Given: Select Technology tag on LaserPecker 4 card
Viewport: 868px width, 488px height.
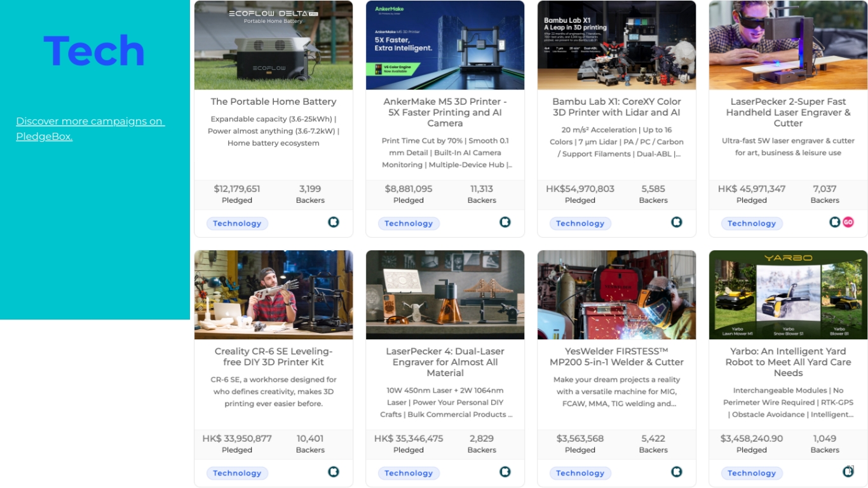Looking at the screenshot, I should (409, 473).
